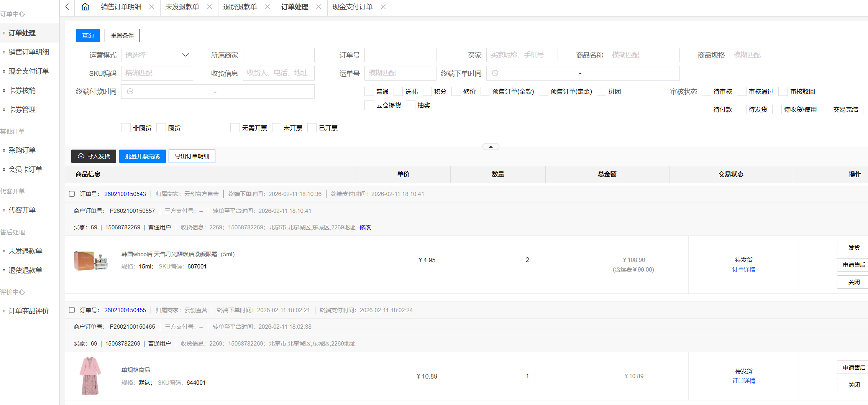Click the 导入发货 upload button

(x=94, y=156)
